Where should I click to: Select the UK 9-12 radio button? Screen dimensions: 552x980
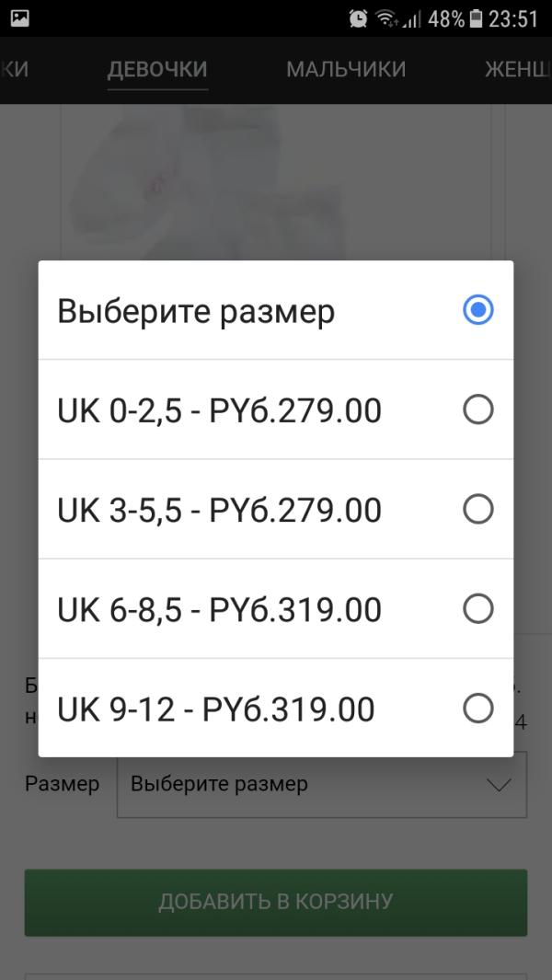pos(478,709)
